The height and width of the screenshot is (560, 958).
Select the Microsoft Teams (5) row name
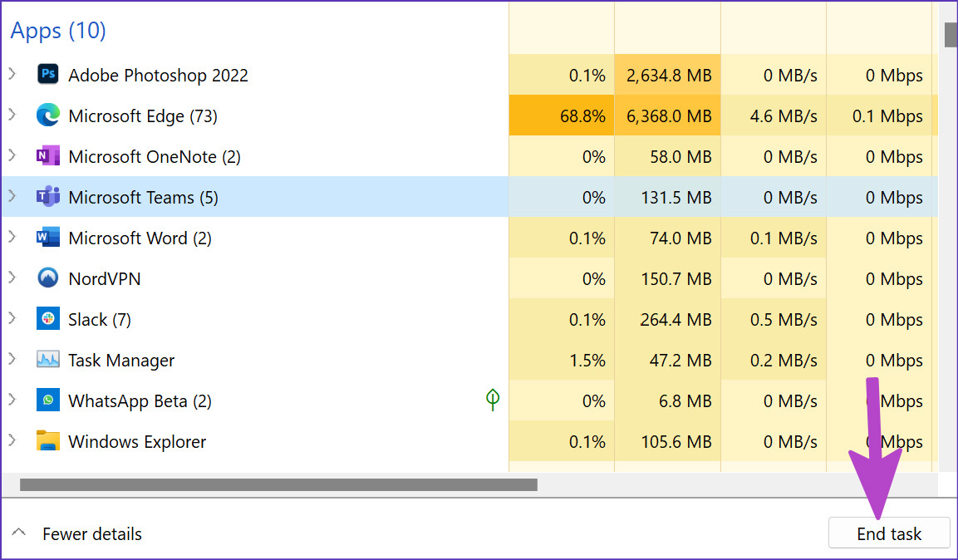point(144,197)
